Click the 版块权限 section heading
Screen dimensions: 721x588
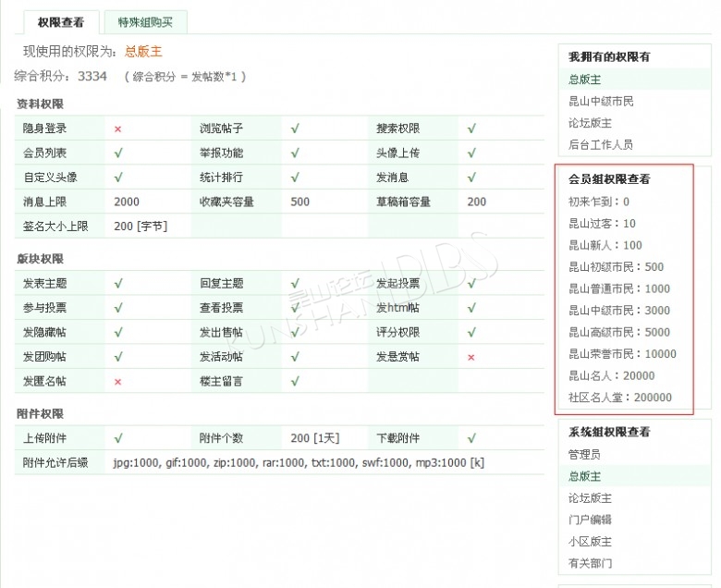tap(40, 259)
